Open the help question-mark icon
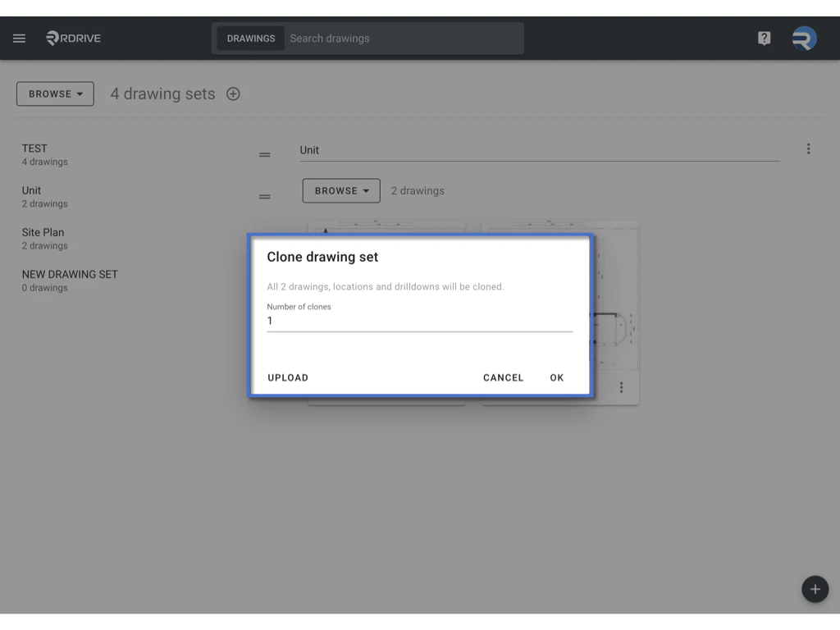The width and height of the screenshot is (840, 630). point(764,38)
